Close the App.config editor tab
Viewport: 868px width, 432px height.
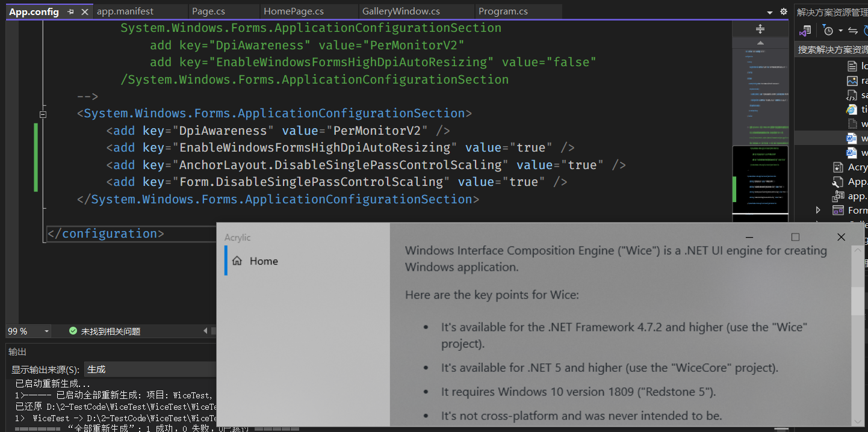click(x=85, y=11)
